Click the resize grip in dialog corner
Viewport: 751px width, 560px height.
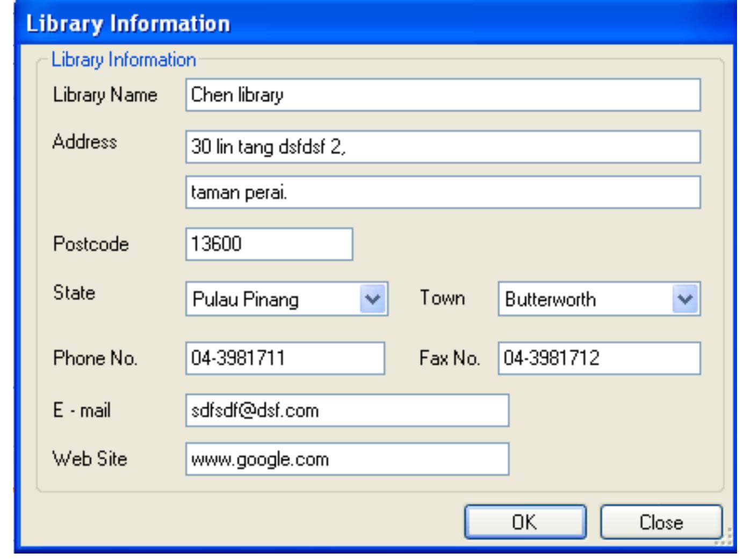728,538
